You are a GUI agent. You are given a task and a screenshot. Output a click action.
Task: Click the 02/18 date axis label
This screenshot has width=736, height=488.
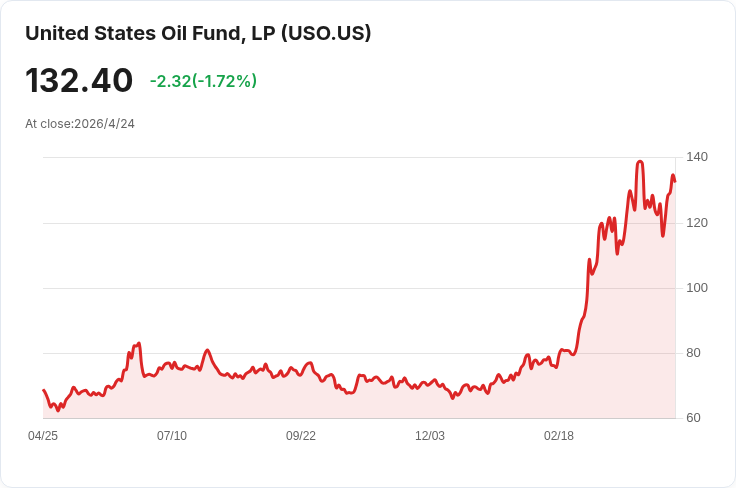pos(559,436)
